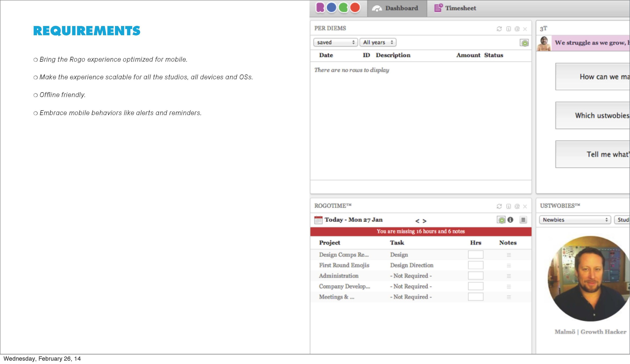630x364 pixels.
Task: Sort per diems by Status column
Action: pos(494,55)
